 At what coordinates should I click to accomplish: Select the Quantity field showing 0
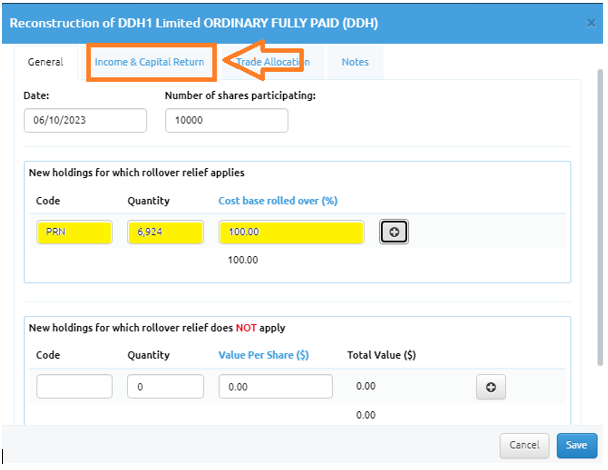(x=166, y=386)
